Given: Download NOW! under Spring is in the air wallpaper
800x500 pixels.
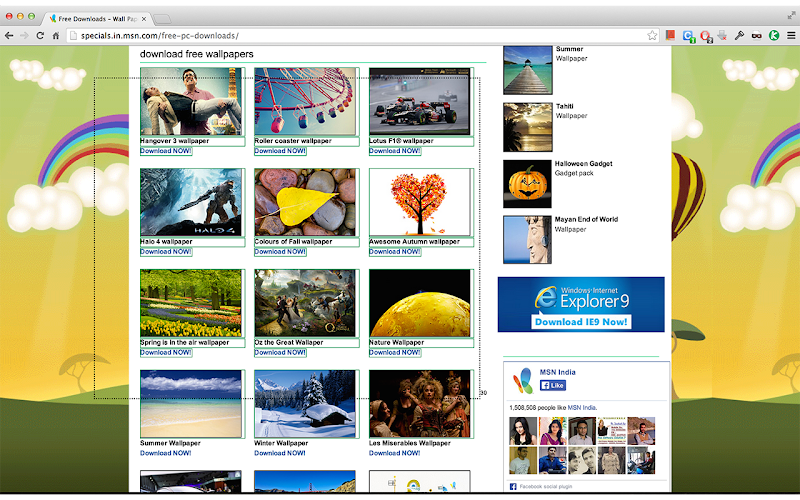Looking at the screenshot, I should click(165, 352).
